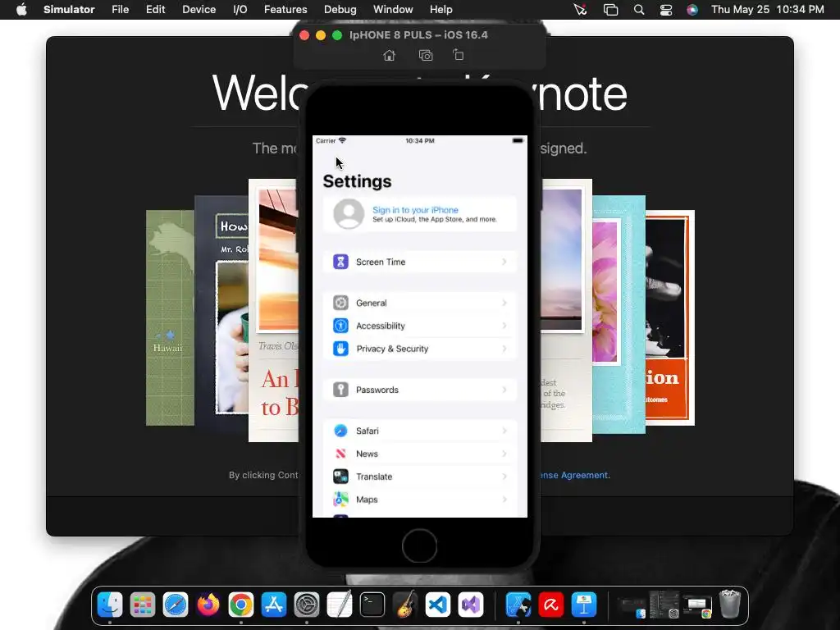Screen dimensions: 840x630
Task: Open Finder from the Dock
Action: (x=110, y=605)
